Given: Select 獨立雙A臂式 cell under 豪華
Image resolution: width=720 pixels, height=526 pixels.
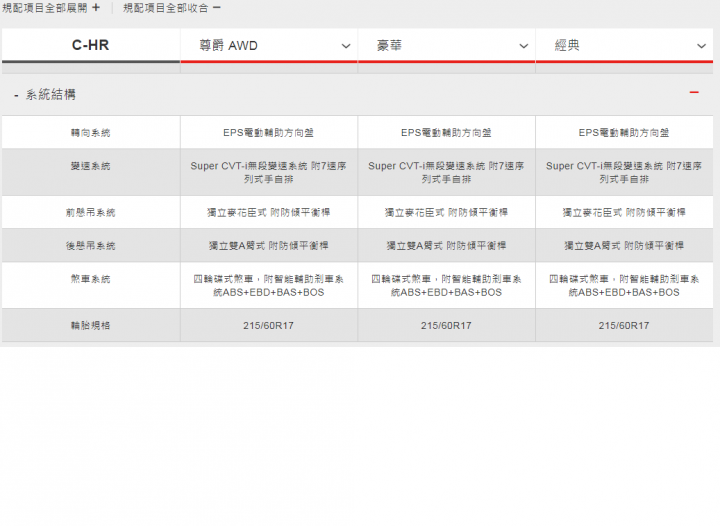Looking at the screenshot, I should [x=446, y=246].
